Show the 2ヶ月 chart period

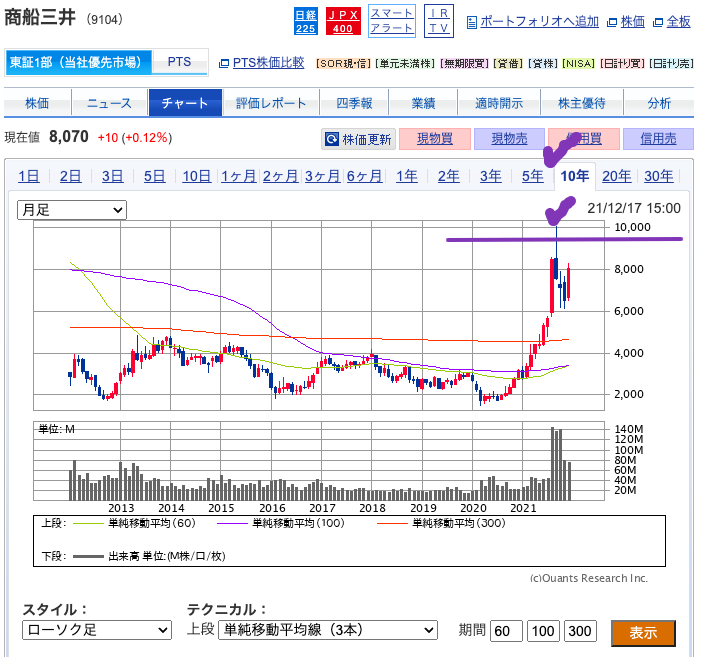coord(280,176)
